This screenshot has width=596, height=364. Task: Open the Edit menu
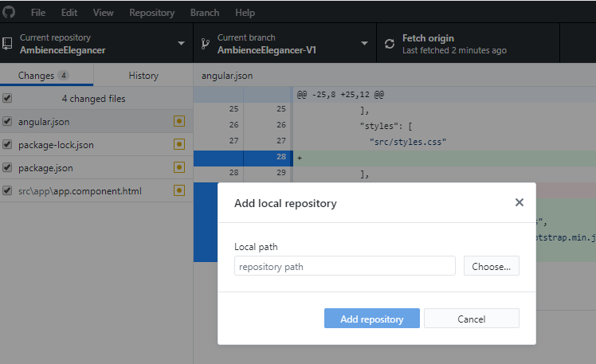point(69,13)
